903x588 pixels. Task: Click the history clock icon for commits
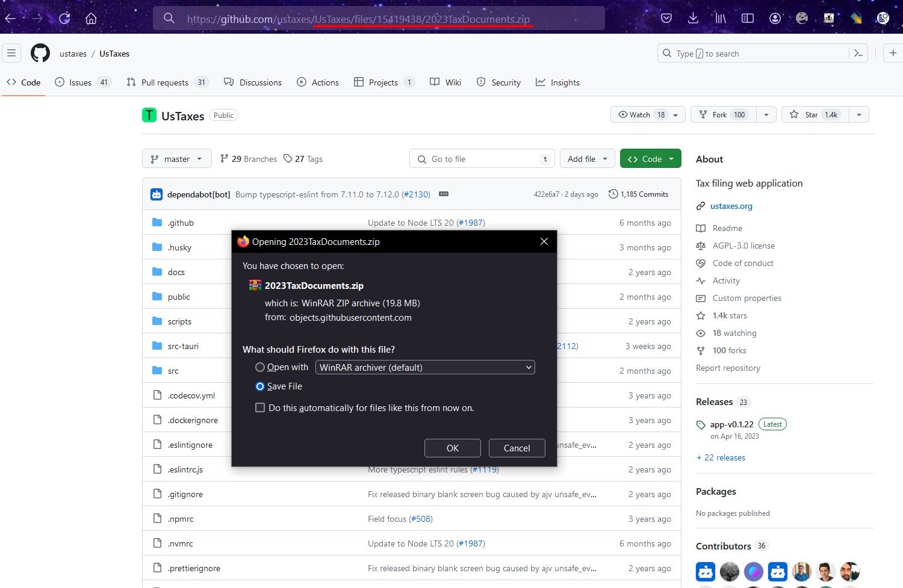coord(613,194)
